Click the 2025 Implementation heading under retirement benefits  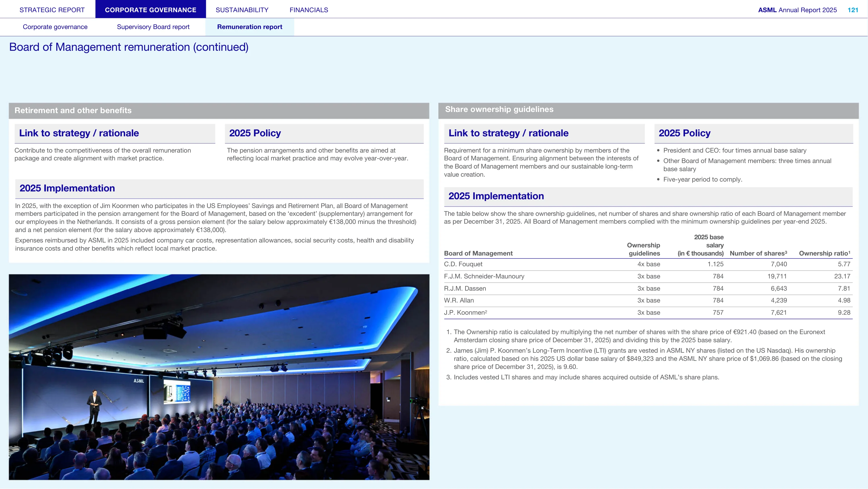67,188
